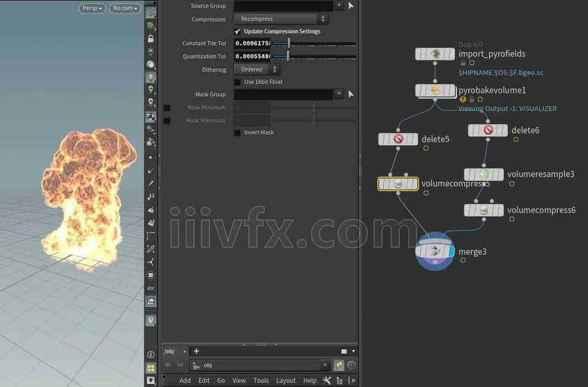The width and height of the screenshot is (588, 387).
Task: Click the wrench-and-screwdriver tools icon
Action: (x=327, y=381)
